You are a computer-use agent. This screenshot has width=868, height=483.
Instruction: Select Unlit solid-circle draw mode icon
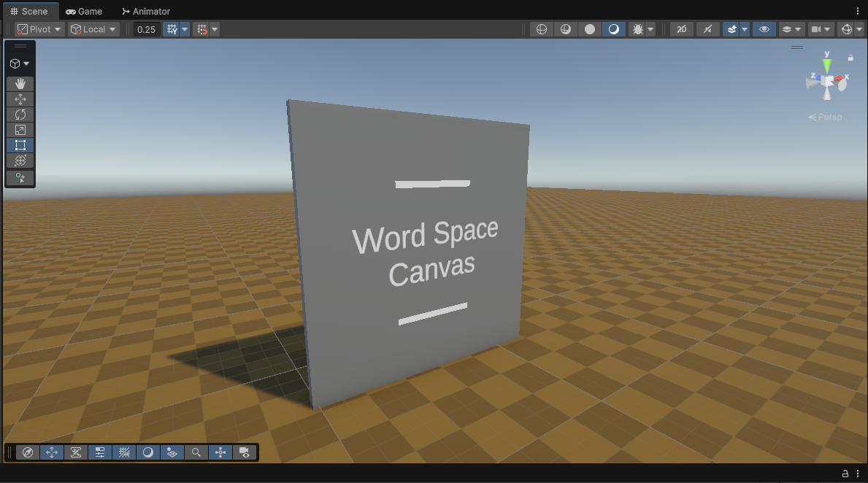(590, 29)
